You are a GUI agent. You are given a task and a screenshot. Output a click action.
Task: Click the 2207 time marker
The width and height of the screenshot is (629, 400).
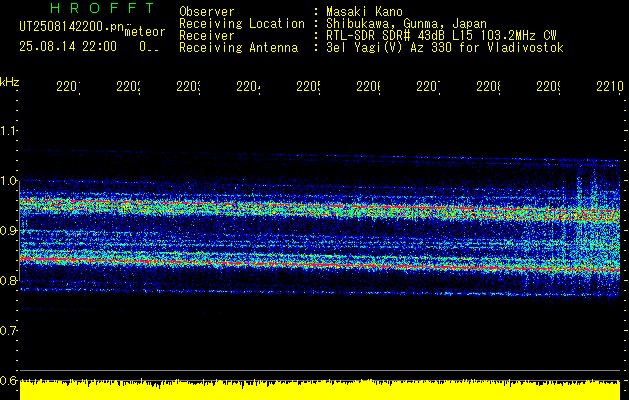point(428,87)
